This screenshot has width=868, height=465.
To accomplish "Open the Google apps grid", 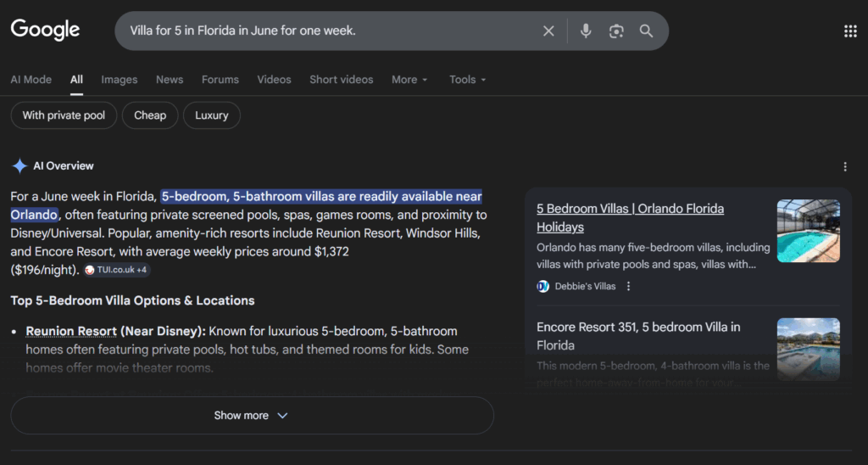I will [x=850, y=31].
